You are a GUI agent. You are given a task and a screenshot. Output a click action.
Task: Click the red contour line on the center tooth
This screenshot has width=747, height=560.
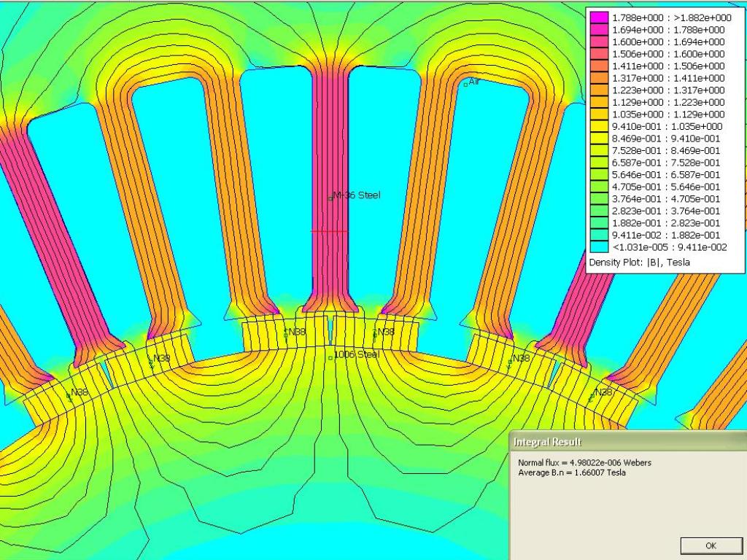click(330, 231)
